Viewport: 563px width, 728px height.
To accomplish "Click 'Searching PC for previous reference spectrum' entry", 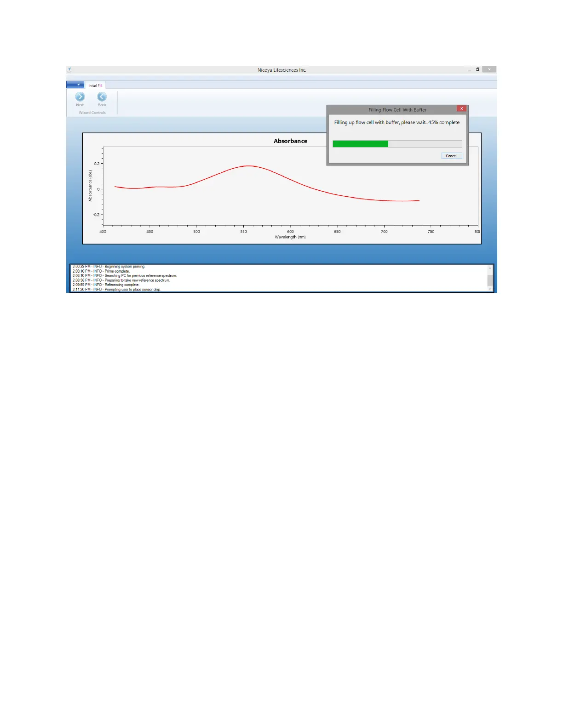I will 125,276.
